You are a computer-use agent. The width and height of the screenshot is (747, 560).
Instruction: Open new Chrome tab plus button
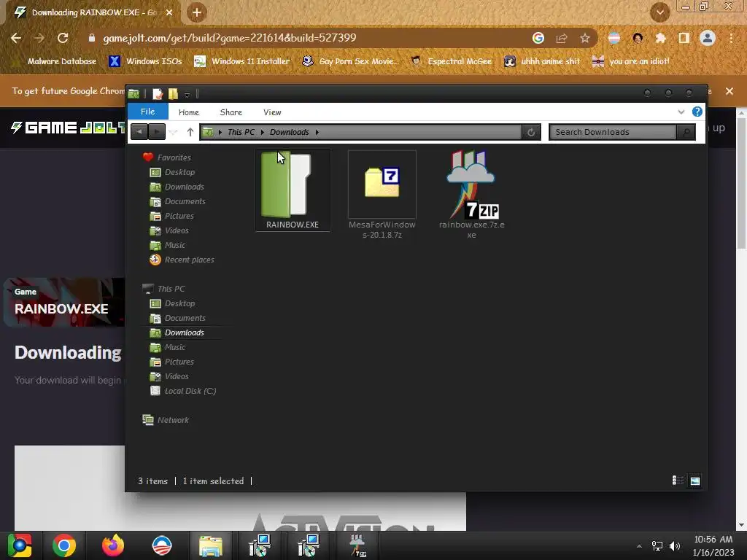(197, 12)
